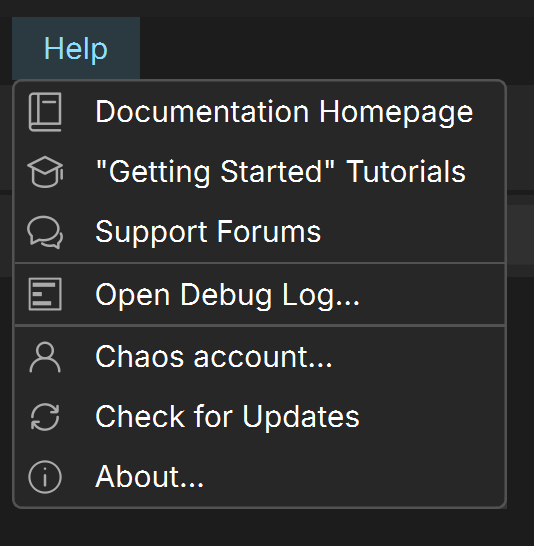Click the circular arrows update icon
This screenshot has width=534, height=546.
[45, 417]
